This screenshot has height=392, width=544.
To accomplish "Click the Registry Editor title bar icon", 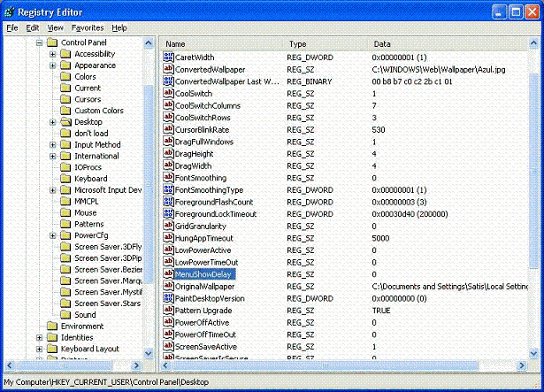I will (10, 12).
